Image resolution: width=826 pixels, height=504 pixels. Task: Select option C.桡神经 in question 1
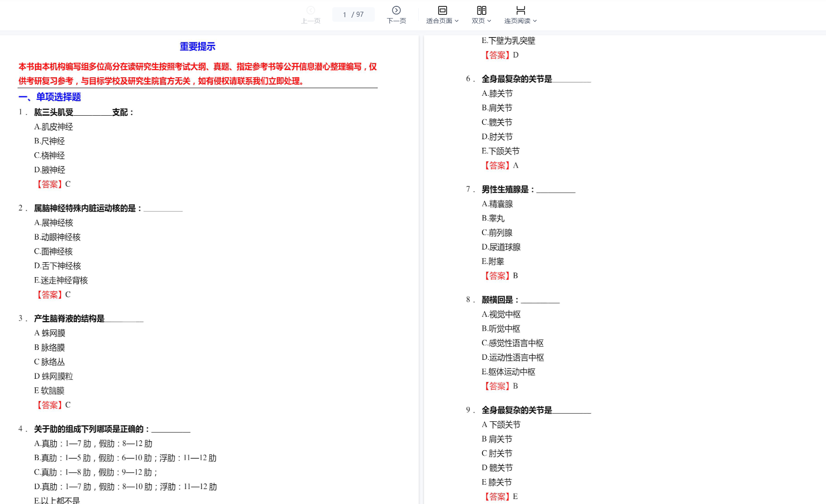[x=50, y=155]
